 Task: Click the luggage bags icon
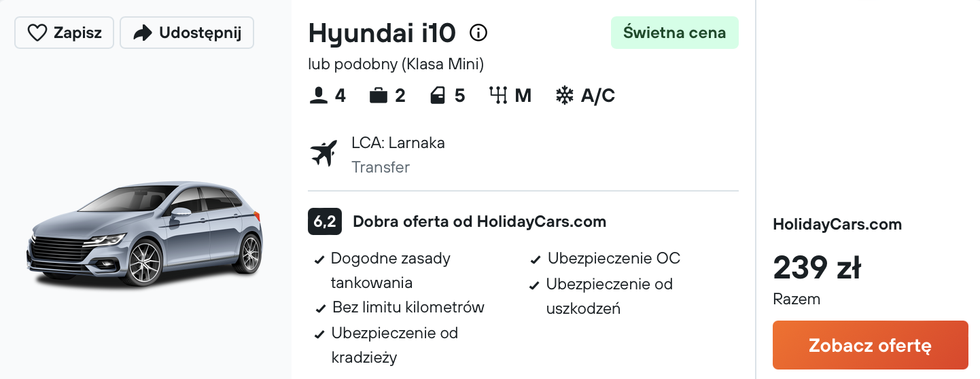point(378,96)
